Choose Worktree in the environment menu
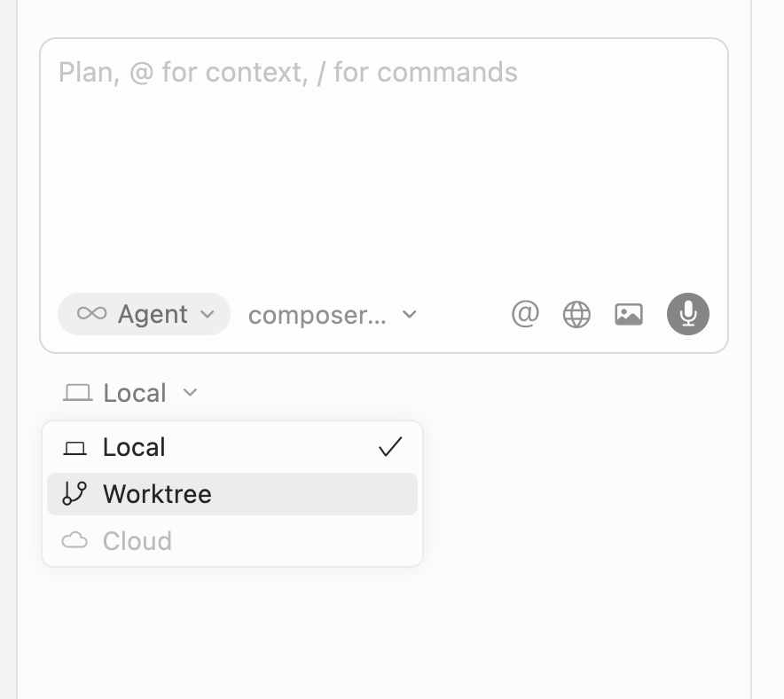784x699 pixels. pyautogui.click(x=157, y=494)
